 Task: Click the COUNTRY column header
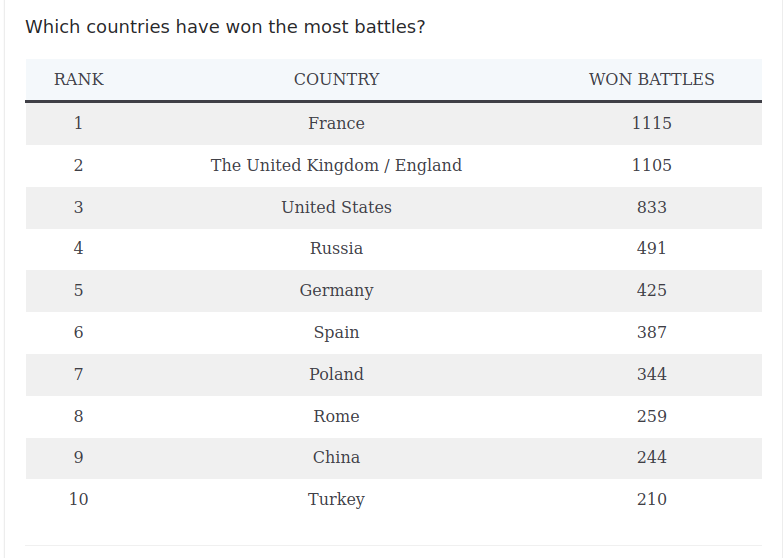tap(336, 80)
